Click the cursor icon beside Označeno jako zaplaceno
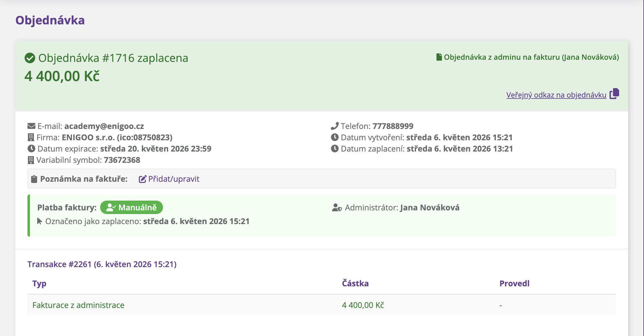The height and width of the screenshot is (336, 644). pyautogui.click(x=40, y=221)
